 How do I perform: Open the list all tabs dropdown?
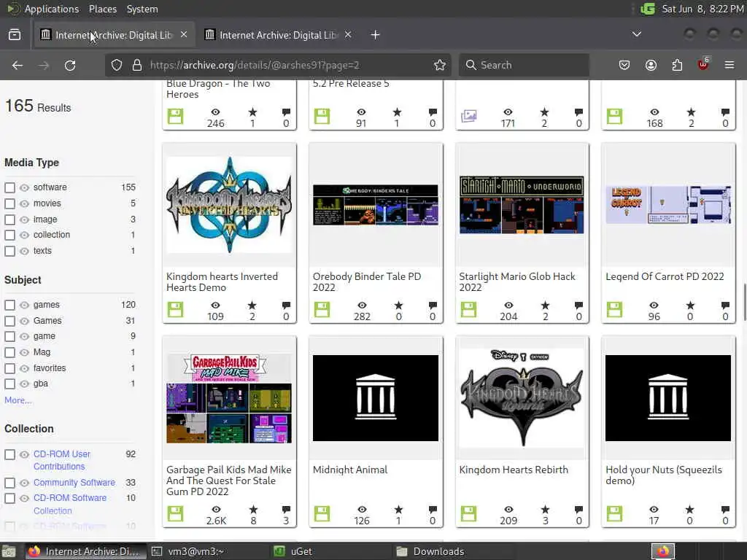636,34
